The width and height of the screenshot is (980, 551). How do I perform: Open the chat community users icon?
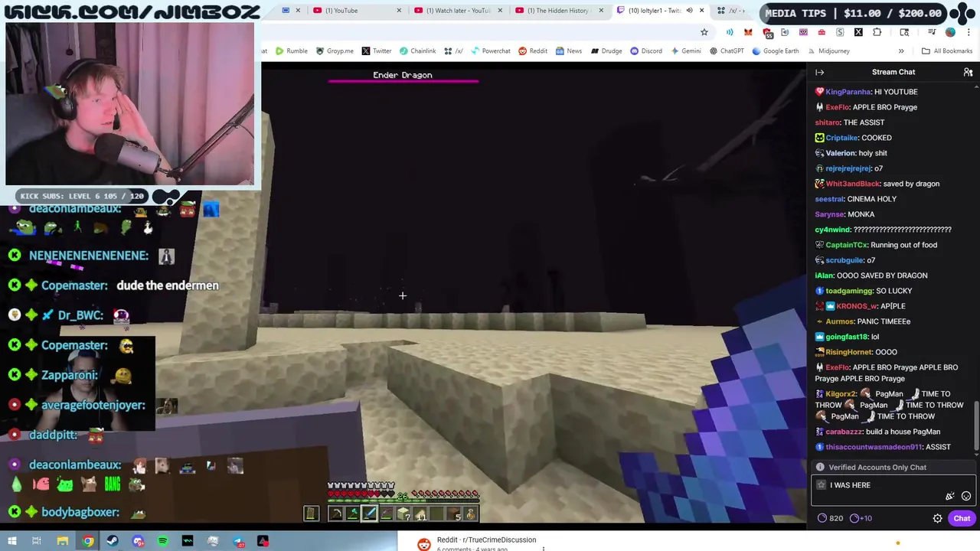coord(968,72)
